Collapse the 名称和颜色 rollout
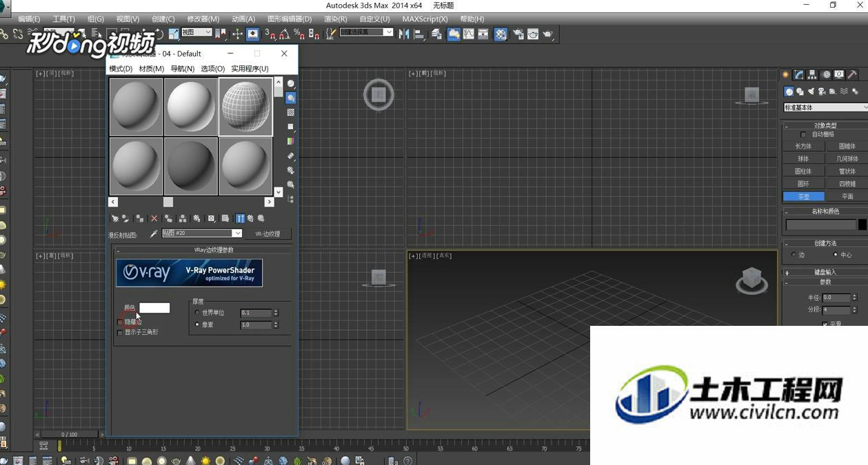The image size is (868, 465). point(825,211)
